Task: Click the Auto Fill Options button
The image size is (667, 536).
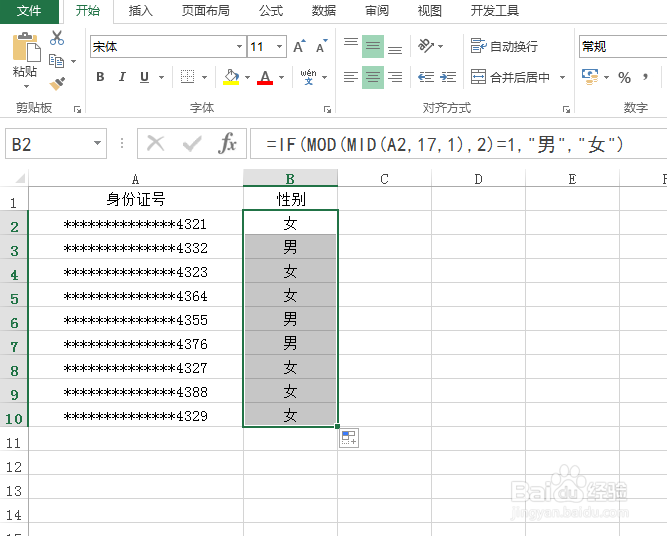Action: [x=349, y=438]
